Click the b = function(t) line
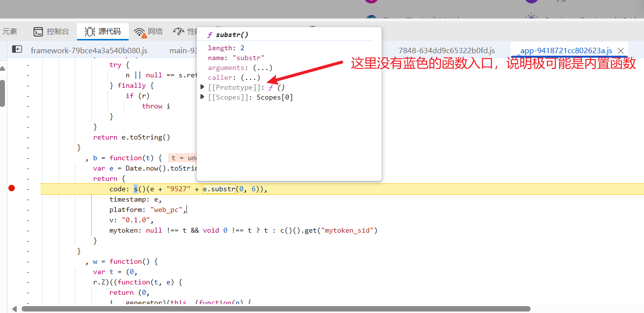Screen dimensions: 644x313 (x=123, y=158)
